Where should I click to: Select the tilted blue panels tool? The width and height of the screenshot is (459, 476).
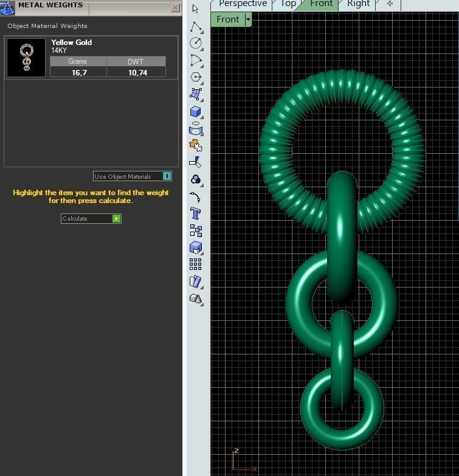point(196,281)
